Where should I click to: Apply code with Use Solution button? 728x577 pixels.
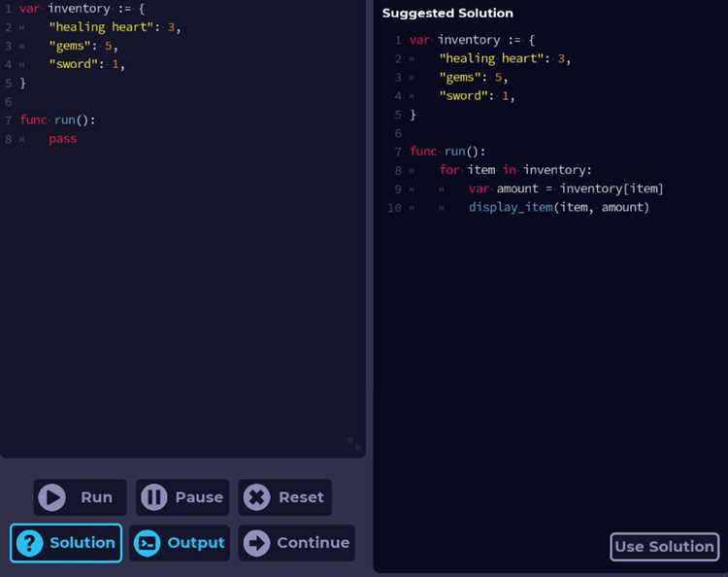(664, 547)
